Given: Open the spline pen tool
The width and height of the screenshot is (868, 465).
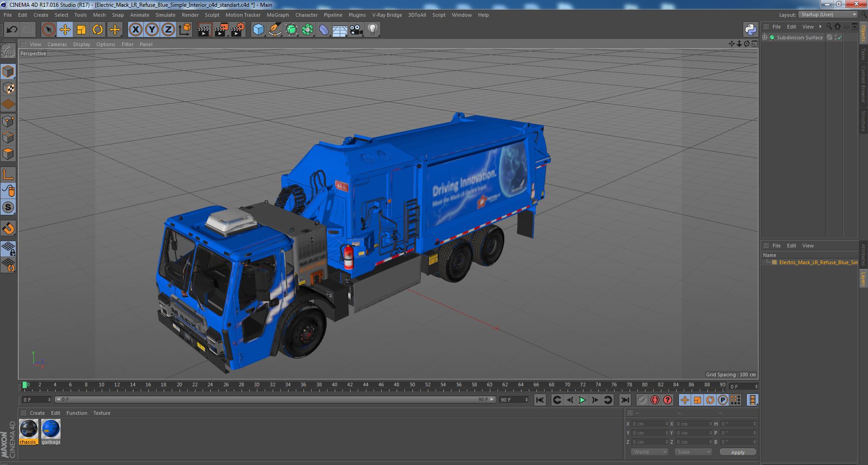Looking at the screenshot, I should click(x=275, y=30).
